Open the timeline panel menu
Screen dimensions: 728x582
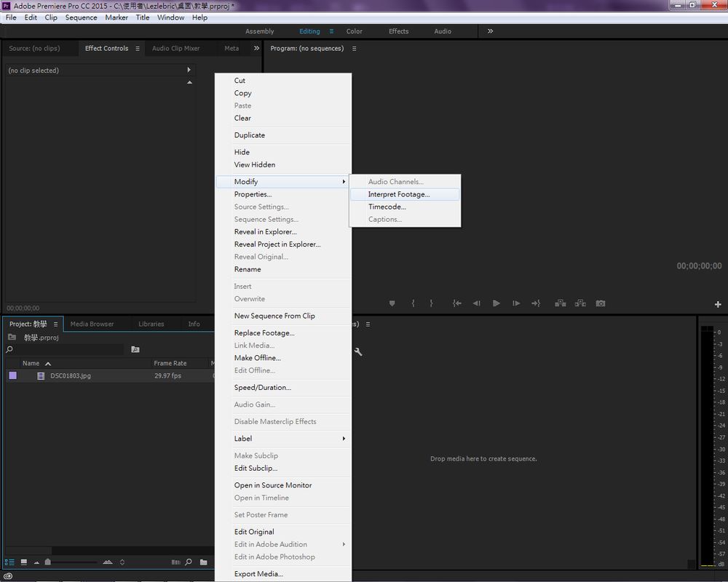[368, 324]
